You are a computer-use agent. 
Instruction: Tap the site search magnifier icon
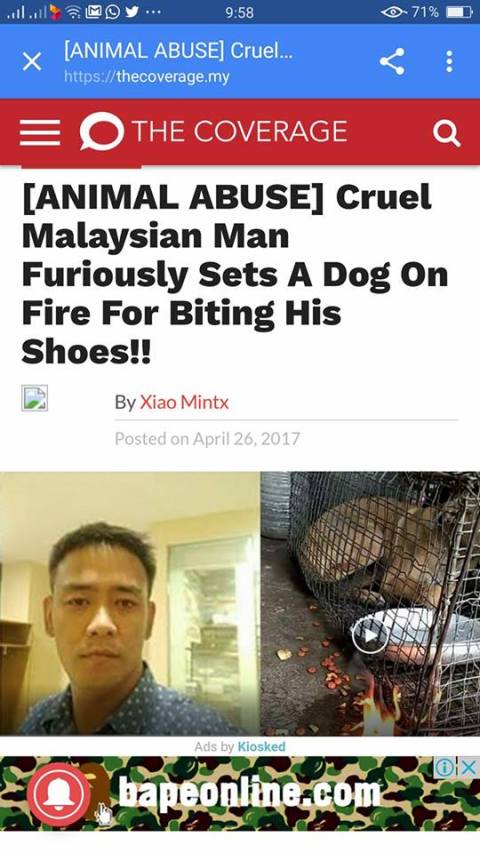point(446,133)
